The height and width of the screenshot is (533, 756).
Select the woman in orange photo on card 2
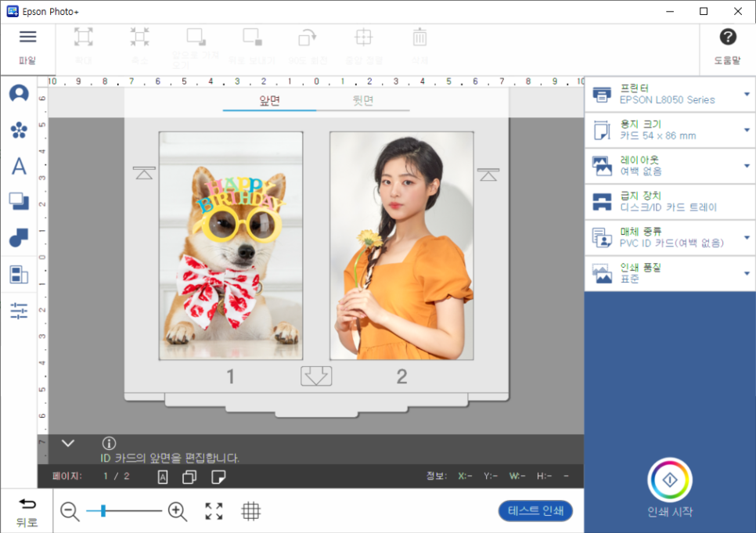coord(401,246)
